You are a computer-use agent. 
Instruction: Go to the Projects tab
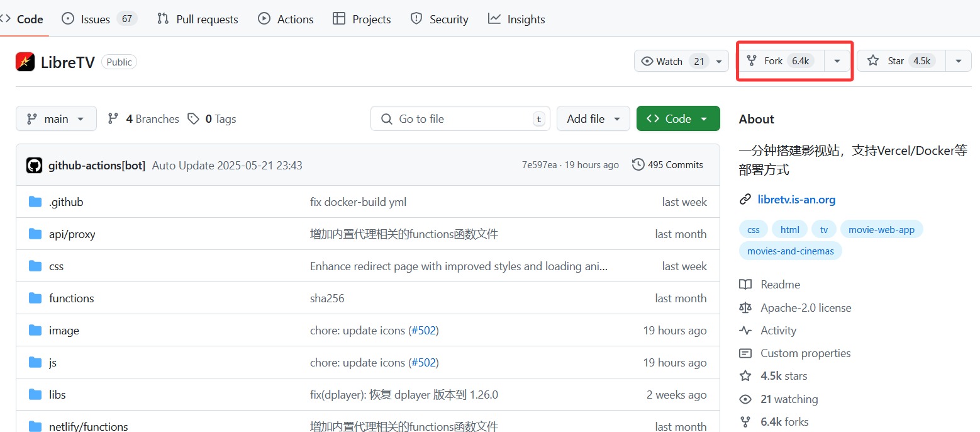click(x=362, y=19)
